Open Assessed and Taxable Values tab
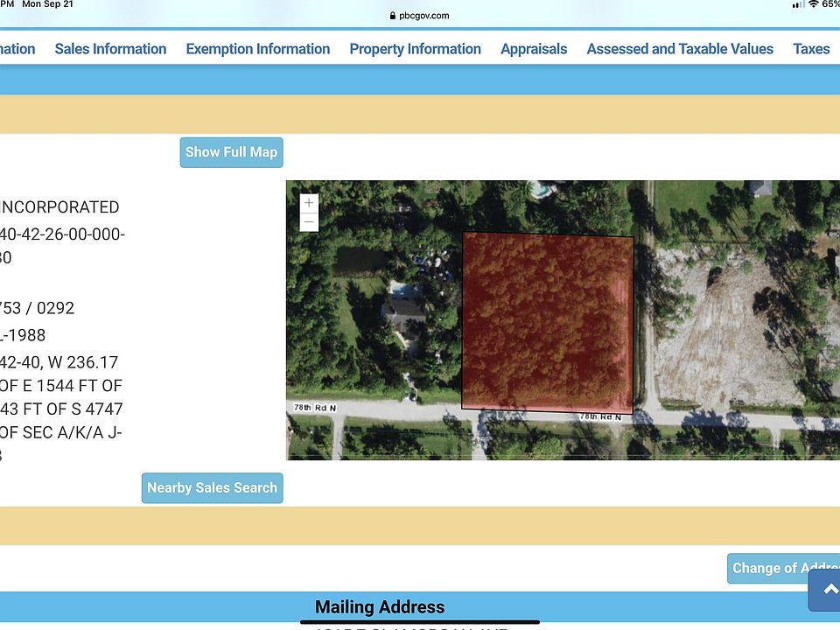This screenshot has height=630, width=840. [x=680, y=49]
